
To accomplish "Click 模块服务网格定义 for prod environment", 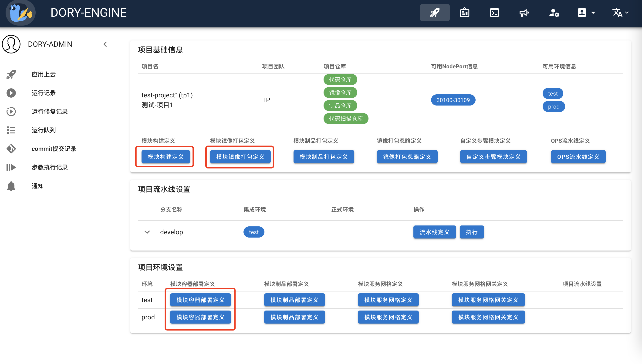I will [x=388, y=317].
